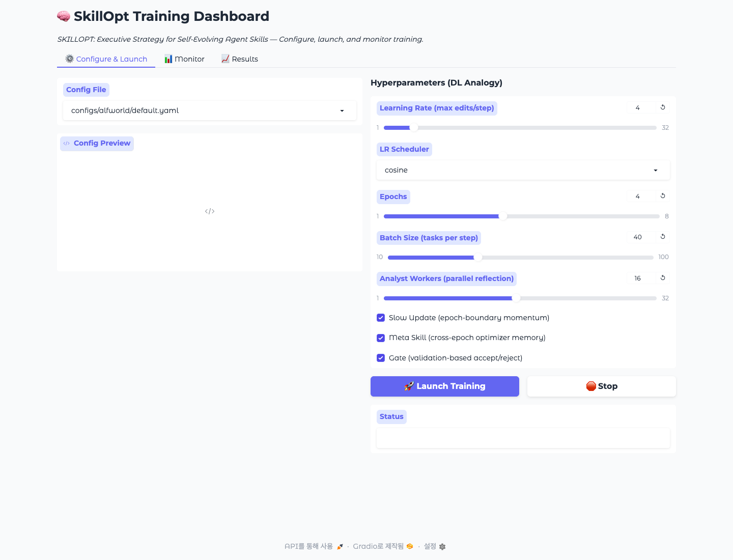Reset the Analyst Workers slider value

[x=663, y=278]
